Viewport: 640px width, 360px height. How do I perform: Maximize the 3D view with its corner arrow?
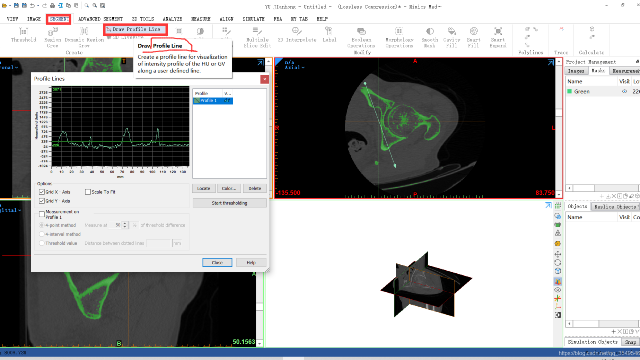coord(548,205)
